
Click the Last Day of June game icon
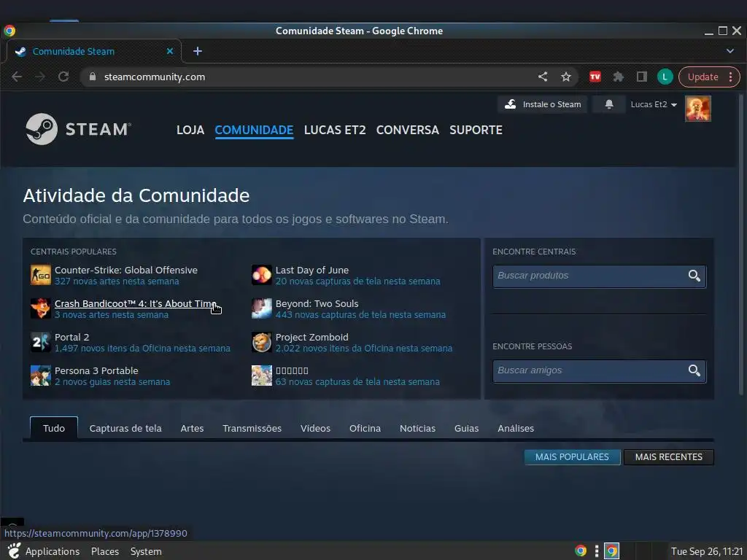(x=262, y=275)
